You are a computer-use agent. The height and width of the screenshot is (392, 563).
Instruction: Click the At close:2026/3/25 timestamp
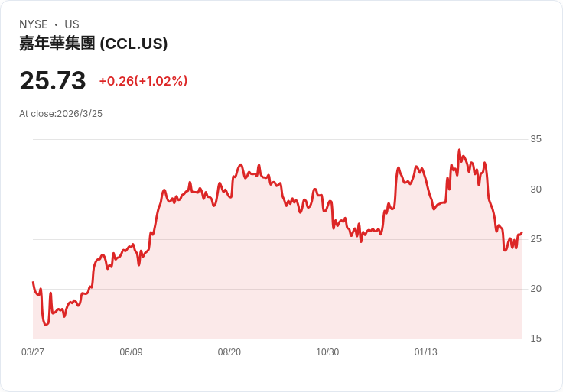60,114
